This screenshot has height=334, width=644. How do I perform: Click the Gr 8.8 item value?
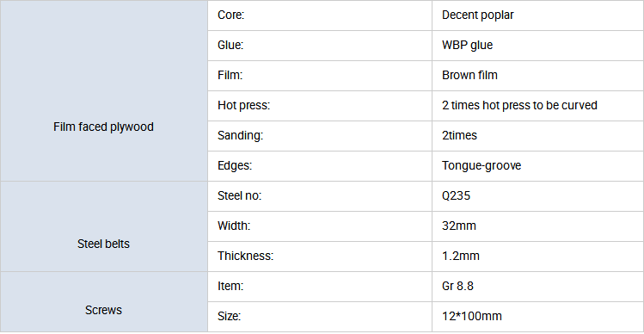pyautogui.click(x=457, y=287)
